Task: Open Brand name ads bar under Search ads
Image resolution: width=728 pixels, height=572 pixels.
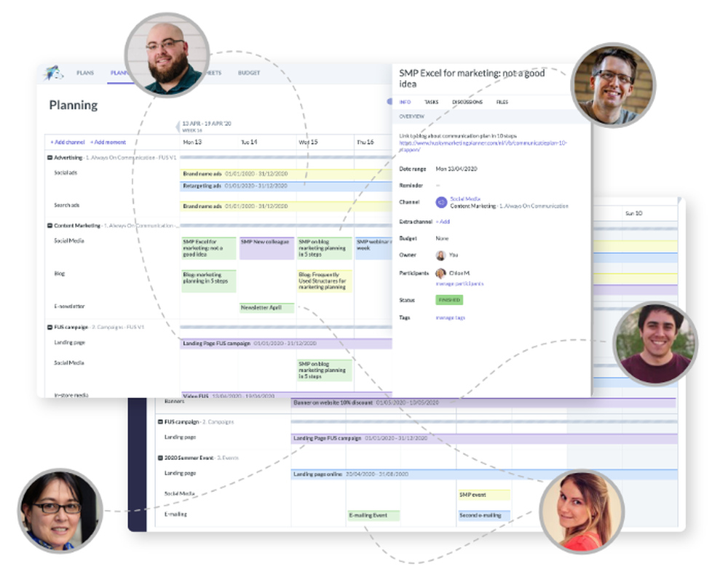Action: [286, 206]
